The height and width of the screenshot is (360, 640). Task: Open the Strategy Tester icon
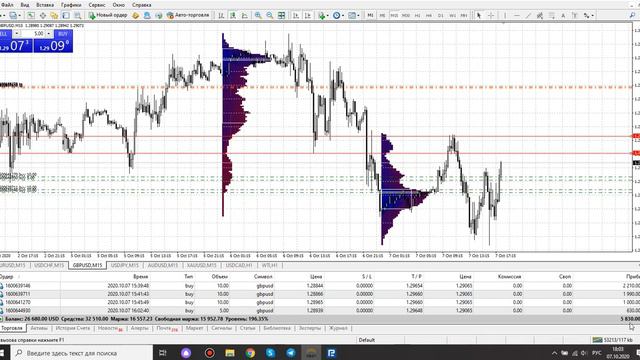78,16
